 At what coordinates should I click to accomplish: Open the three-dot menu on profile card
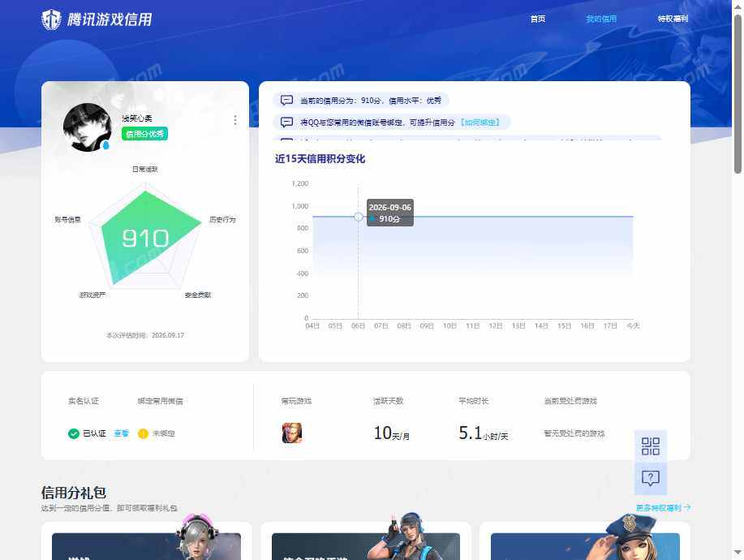point(235,120)
